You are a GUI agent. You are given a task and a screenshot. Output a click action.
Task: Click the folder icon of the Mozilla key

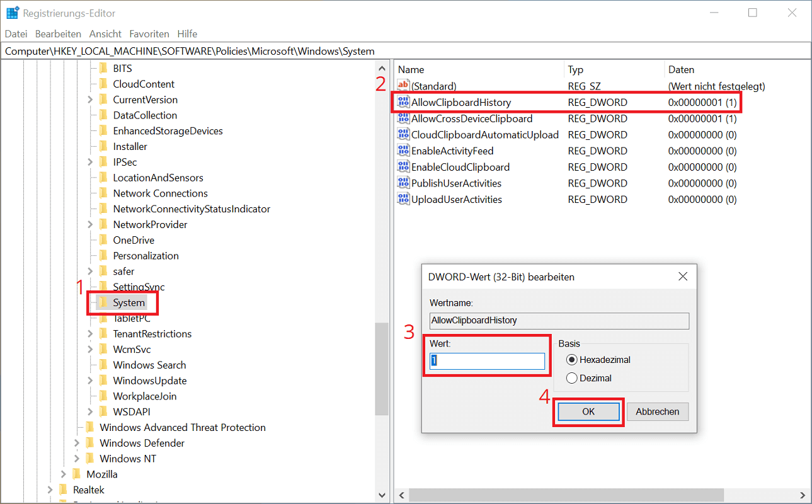click(76, 474)
